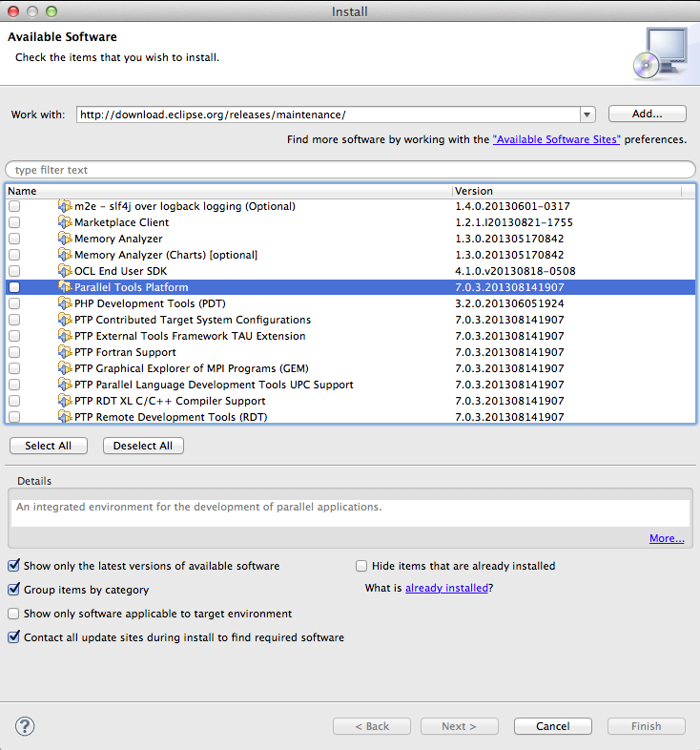Viewport: 700px width, 750px height.
Task: Click the icon beside PTP External Tools Framework TAU Extension
Action: point(65,336)
